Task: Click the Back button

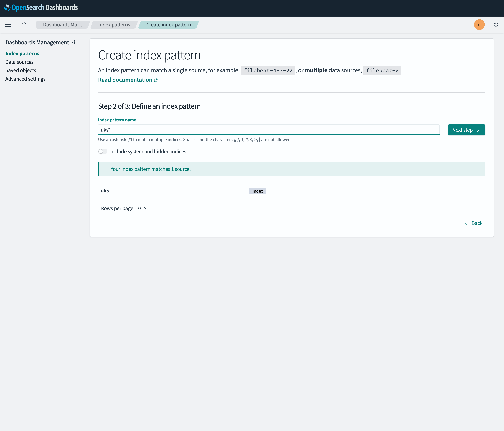Action: click(x=474, y=223)
